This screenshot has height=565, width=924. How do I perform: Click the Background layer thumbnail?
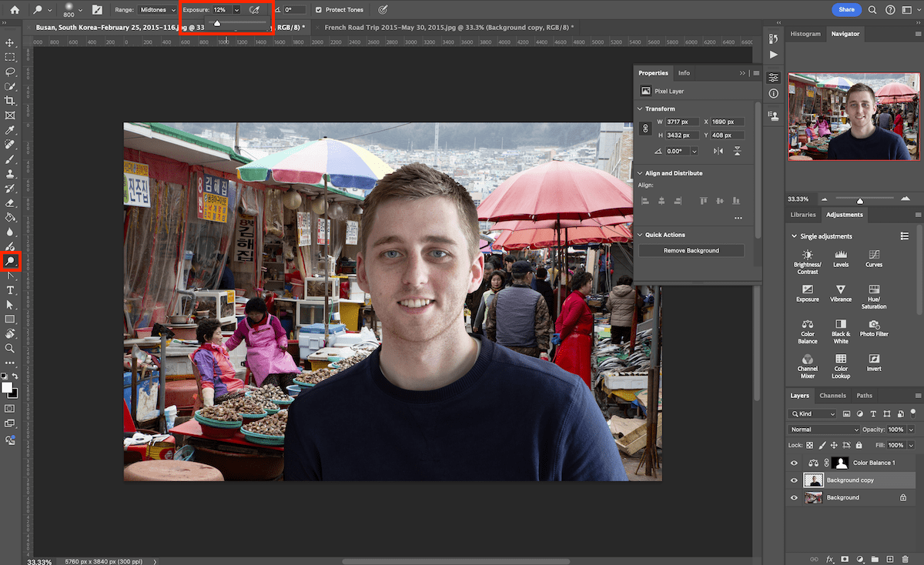(814, 496)
